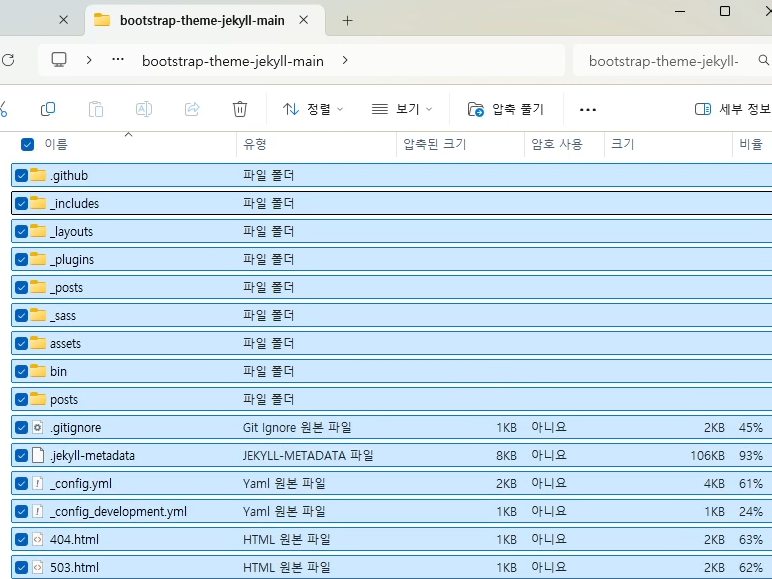772x579 pixels.
Task: Select the _sass folder name
Action: tap(63, 316)
